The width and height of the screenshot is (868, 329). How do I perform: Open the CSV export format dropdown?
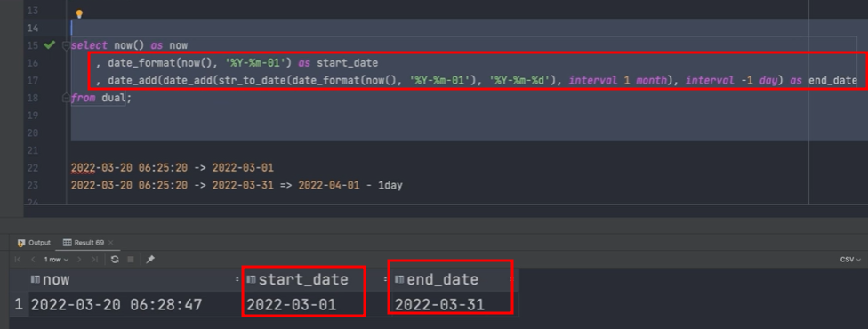pos(850,260)
